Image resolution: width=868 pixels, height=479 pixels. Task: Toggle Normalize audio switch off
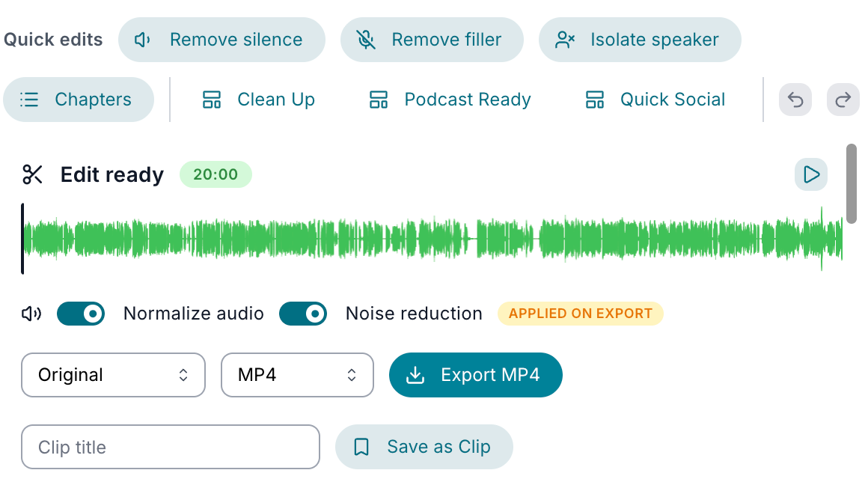click(81, 314)
